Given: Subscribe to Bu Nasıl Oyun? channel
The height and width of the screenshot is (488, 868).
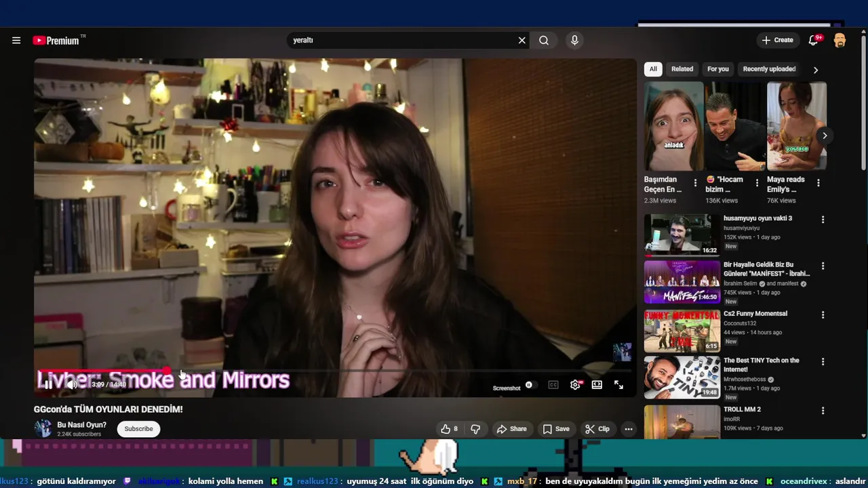Looking at the screenshot, I should coord(138,429).
